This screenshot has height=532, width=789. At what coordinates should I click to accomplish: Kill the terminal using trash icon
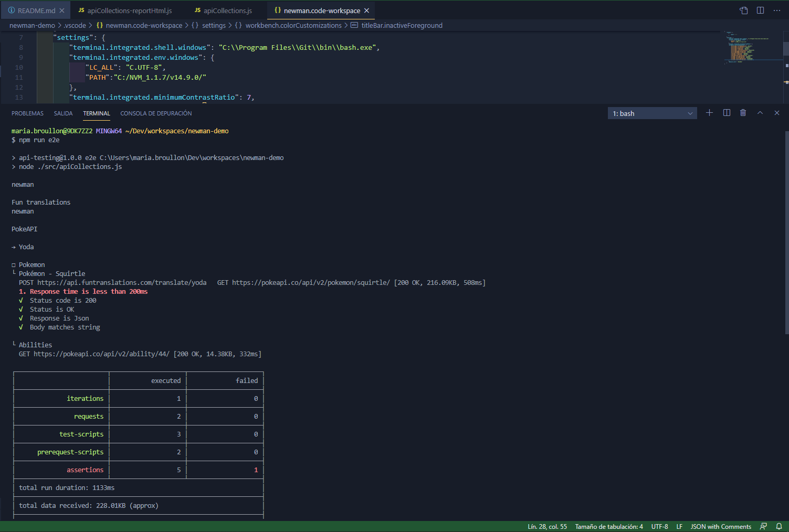coord(743,113)
